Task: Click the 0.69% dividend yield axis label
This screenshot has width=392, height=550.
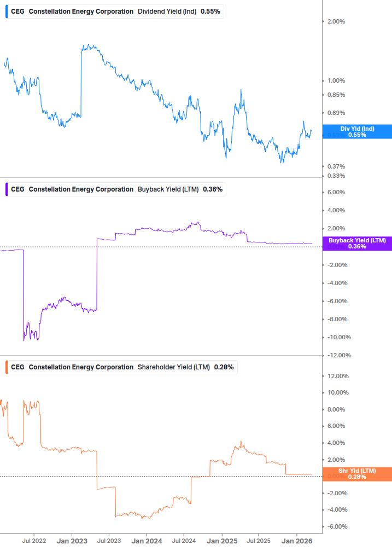Action: 336,113
